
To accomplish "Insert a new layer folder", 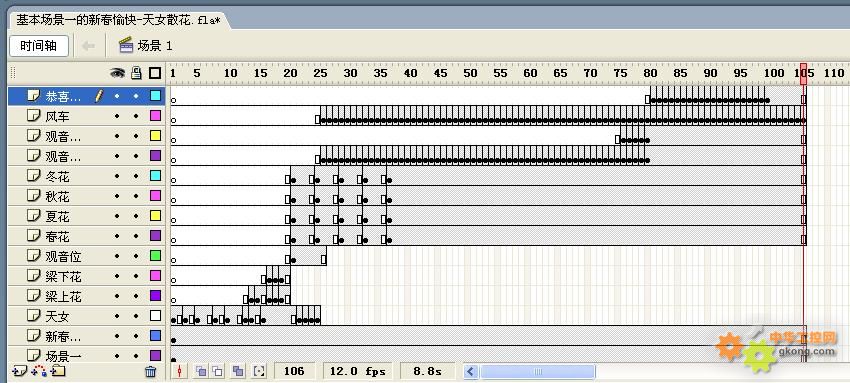I will tap(58, 371).
